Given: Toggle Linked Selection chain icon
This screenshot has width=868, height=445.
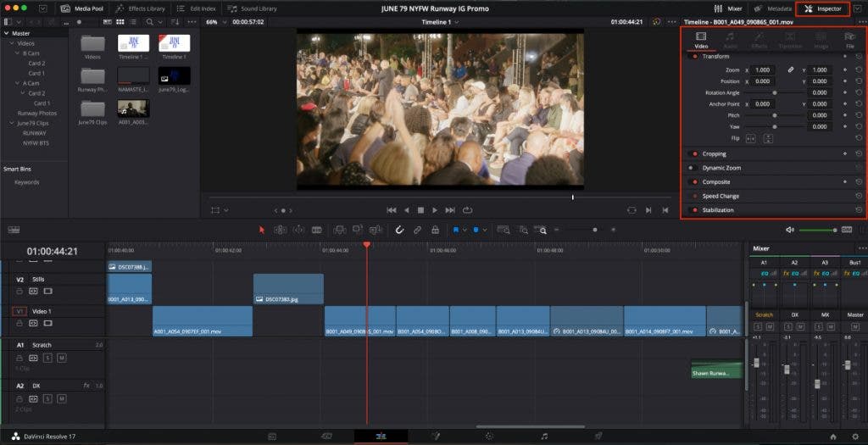Looking at the screenshot, I should coord(417,230).
